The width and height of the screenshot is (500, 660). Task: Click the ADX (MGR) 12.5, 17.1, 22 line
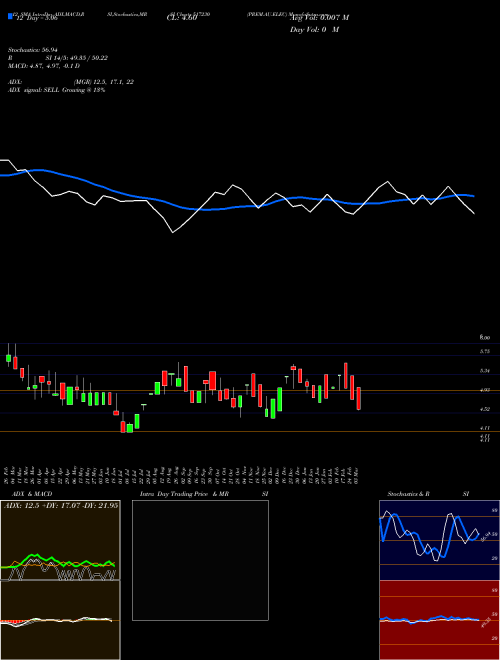[71, 82]
